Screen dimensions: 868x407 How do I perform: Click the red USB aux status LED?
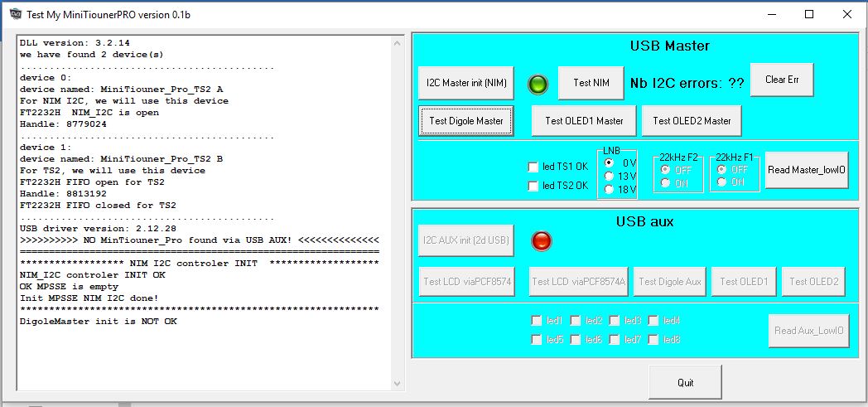coord(541,241)
